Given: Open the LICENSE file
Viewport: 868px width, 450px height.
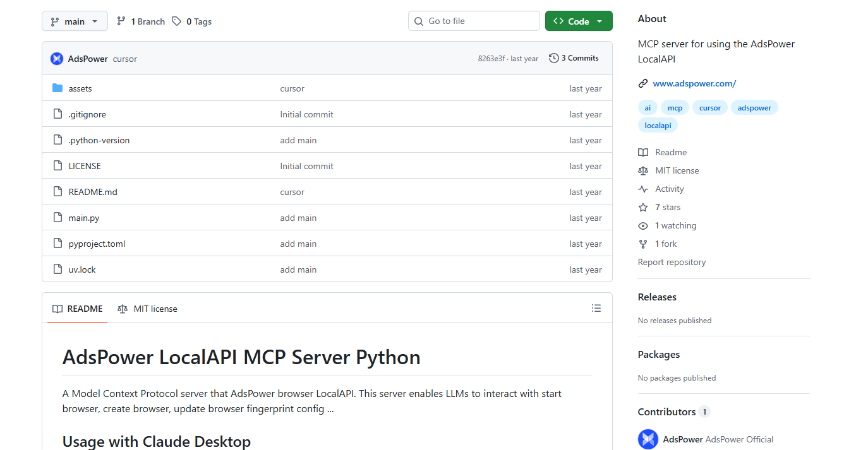Looking at the screenshot, I should click(85, 166).
